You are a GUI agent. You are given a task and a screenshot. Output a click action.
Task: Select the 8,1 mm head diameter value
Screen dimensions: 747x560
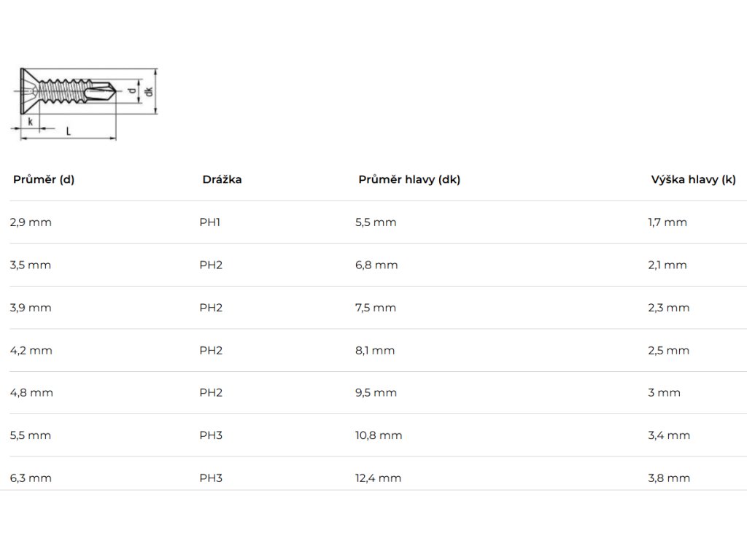pos(375,351)
